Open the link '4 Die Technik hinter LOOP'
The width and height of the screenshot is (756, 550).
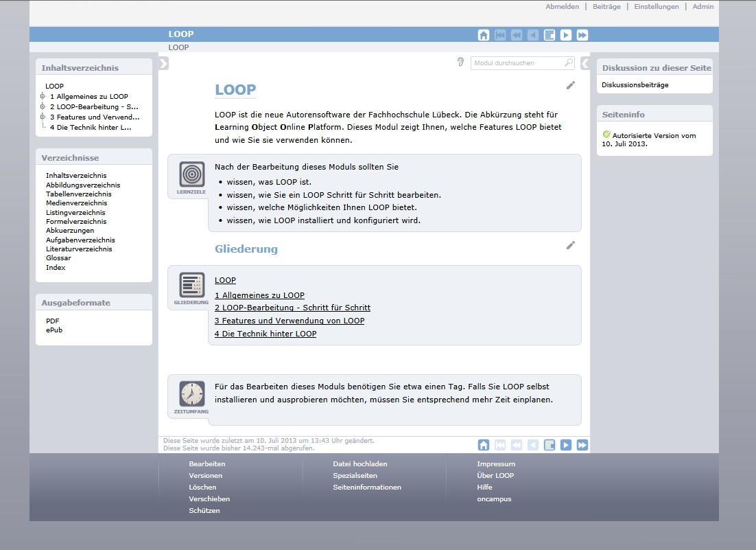coord(265,334)
